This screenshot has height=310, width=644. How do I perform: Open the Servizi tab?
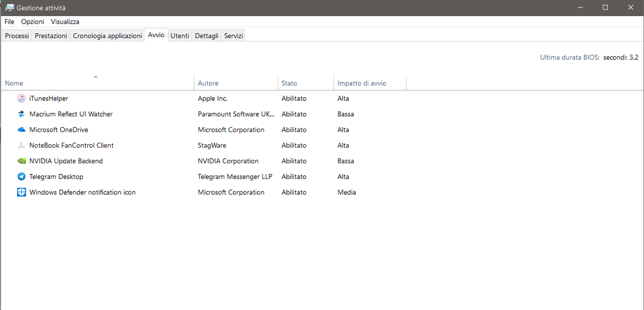click(233, 36)
